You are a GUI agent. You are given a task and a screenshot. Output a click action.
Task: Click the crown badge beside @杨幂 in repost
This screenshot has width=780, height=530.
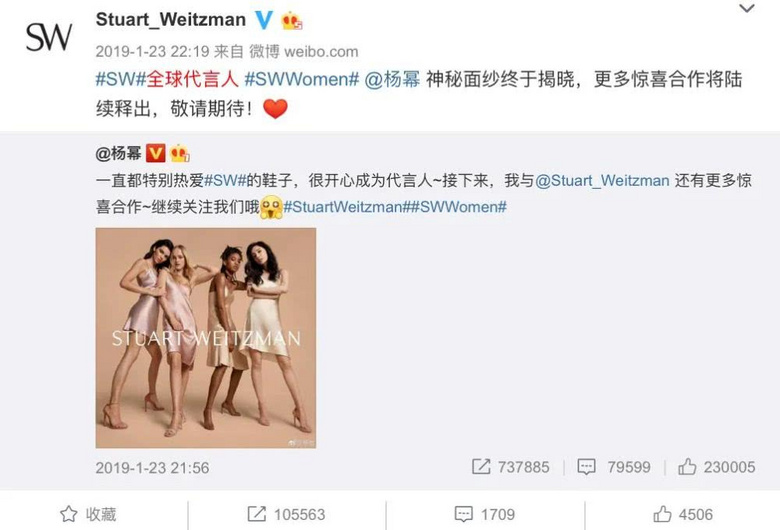coord(180,153)
